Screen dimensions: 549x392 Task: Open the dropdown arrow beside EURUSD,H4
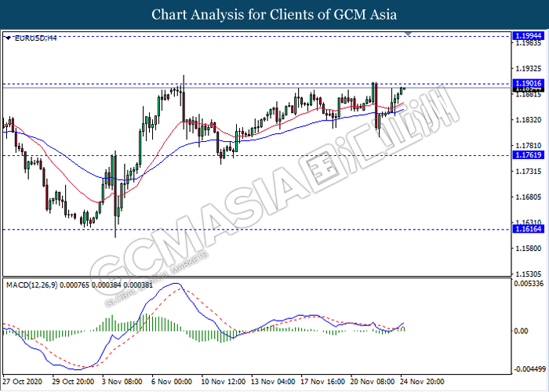coord(9,38)
